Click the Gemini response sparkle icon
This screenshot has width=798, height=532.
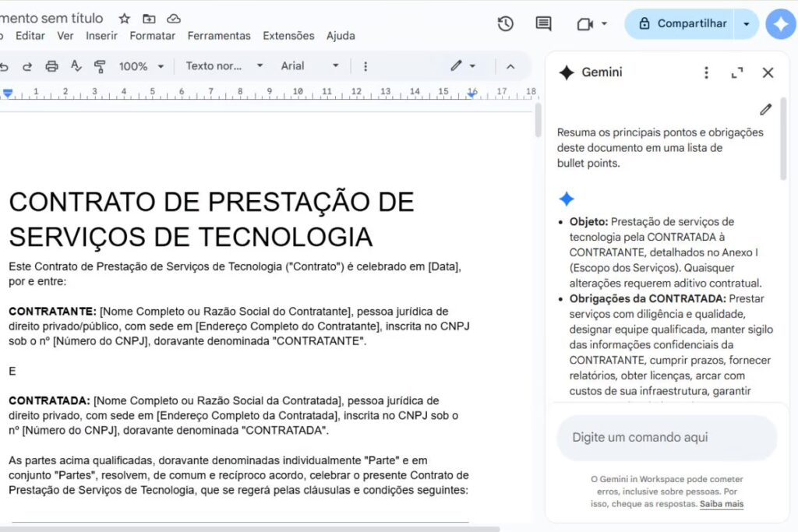567,199
